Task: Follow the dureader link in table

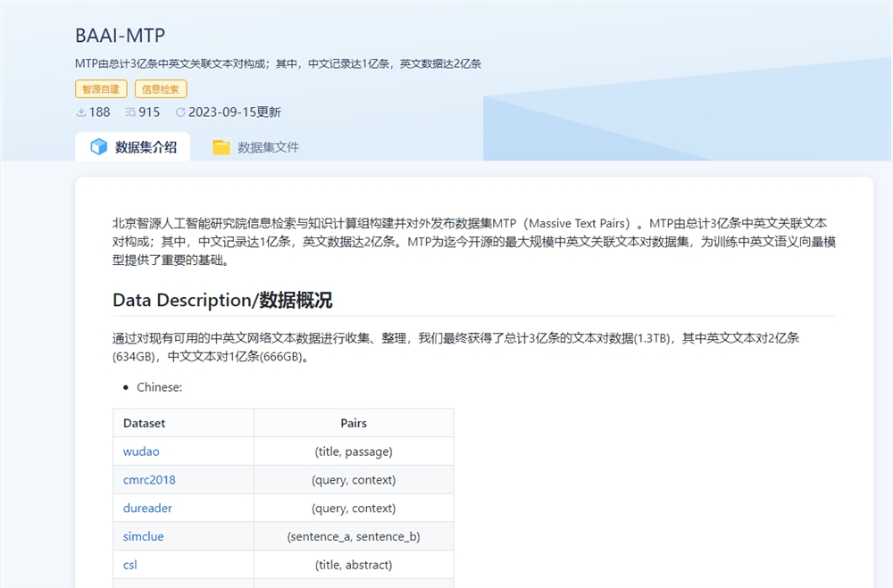Action: tap(147, 509)
